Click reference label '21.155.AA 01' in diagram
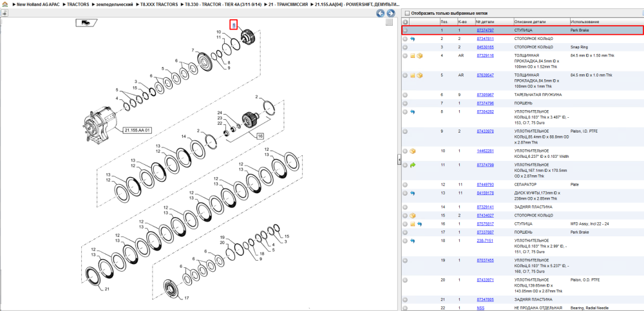 pos(138,130)
